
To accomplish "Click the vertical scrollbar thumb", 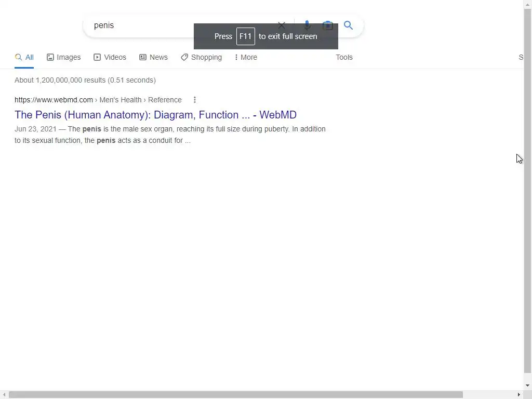I will point(528,190).
